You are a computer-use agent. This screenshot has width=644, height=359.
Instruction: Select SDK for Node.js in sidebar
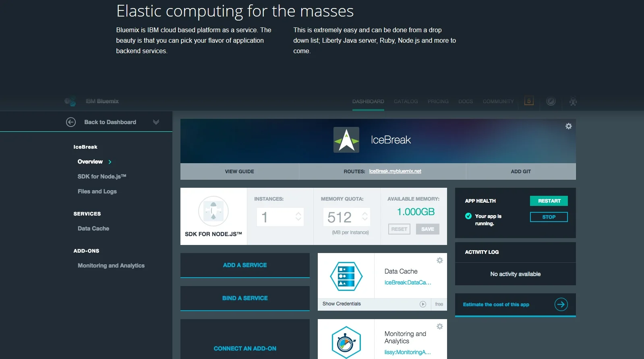pyautogui.click(x=102, y=176)
